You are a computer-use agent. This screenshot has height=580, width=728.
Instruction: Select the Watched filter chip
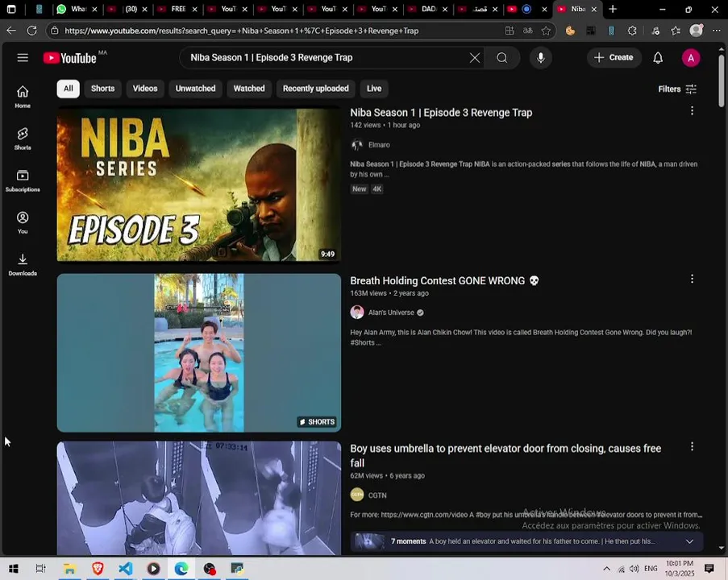tap(249, 89)
